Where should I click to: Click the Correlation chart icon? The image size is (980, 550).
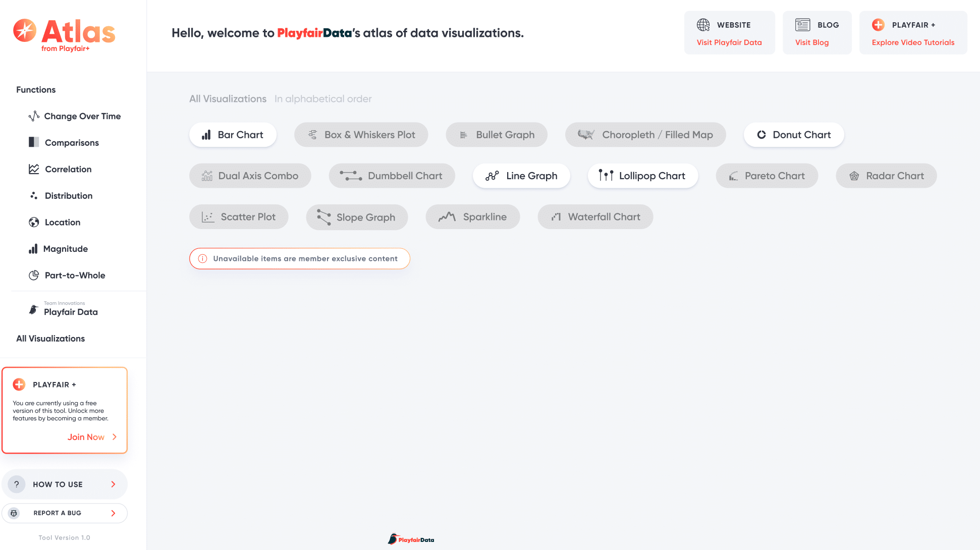34,169
